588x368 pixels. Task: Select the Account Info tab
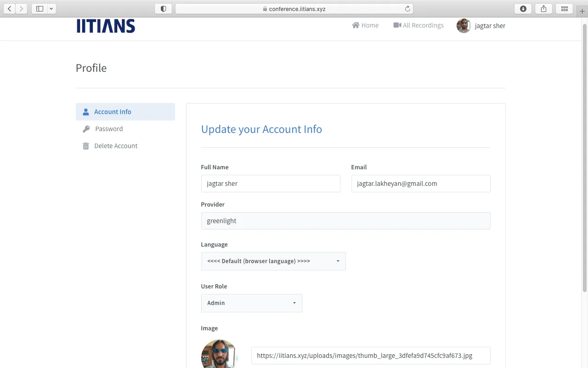(x=125, y=112)
